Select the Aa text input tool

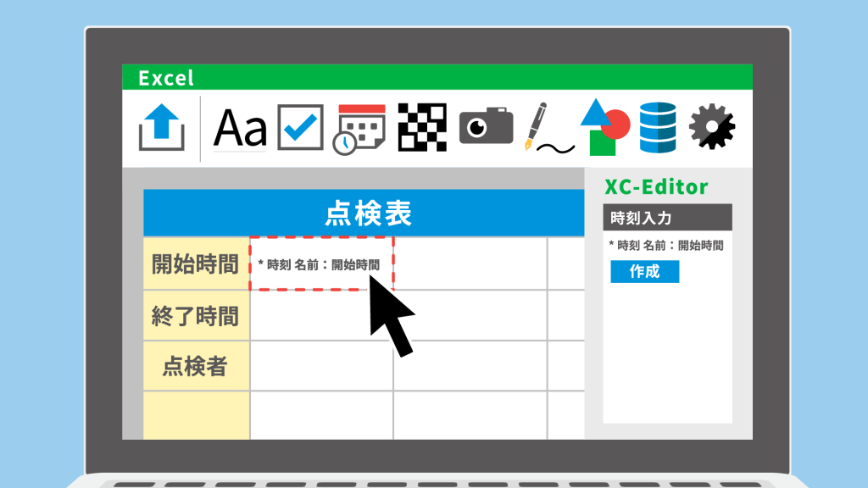coord(240,128)
